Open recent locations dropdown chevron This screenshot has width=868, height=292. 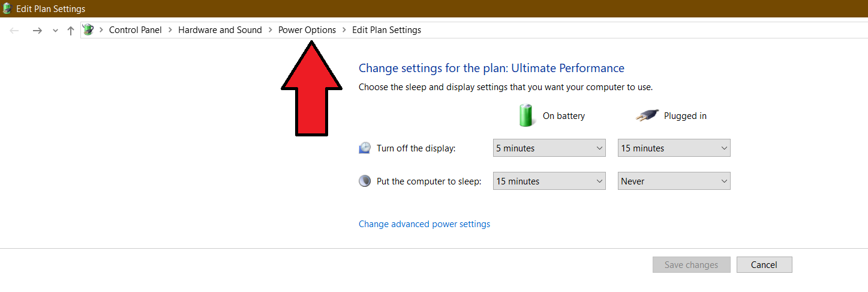55,31
